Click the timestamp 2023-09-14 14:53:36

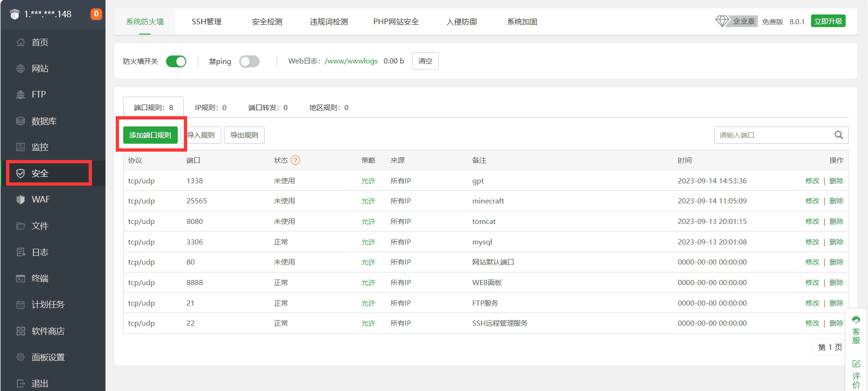pos(712,181)
